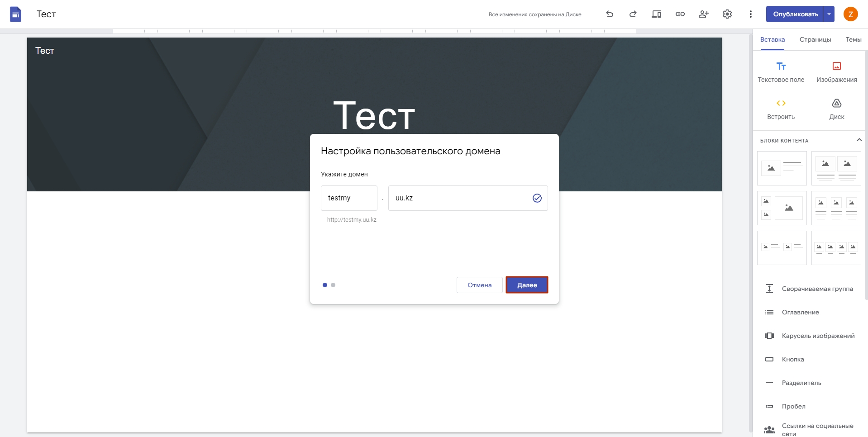Click the Google Sites home logo
868x437 pixels.
tap(16, 14)
